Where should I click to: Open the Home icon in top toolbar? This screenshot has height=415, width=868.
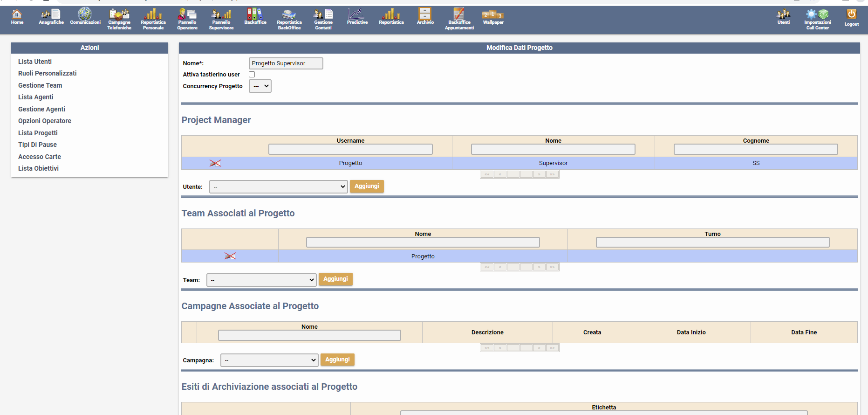click(x=17, y=17)
